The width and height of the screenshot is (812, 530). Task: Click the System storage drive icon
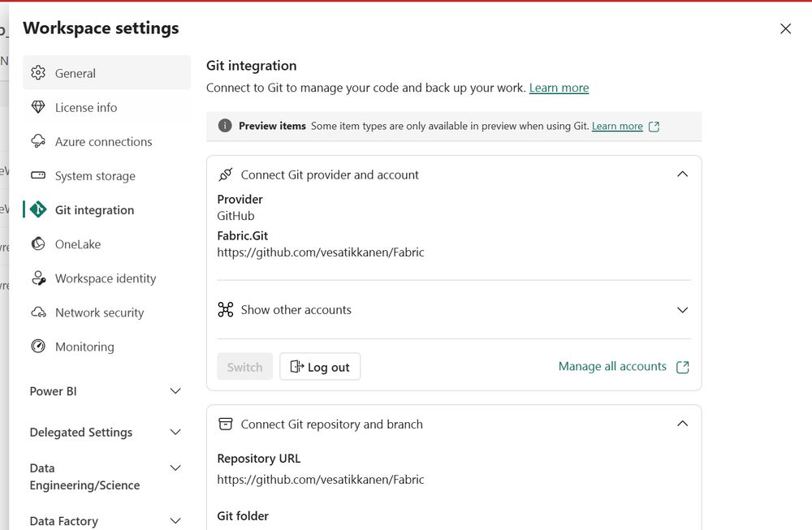(x=38, y=175)
